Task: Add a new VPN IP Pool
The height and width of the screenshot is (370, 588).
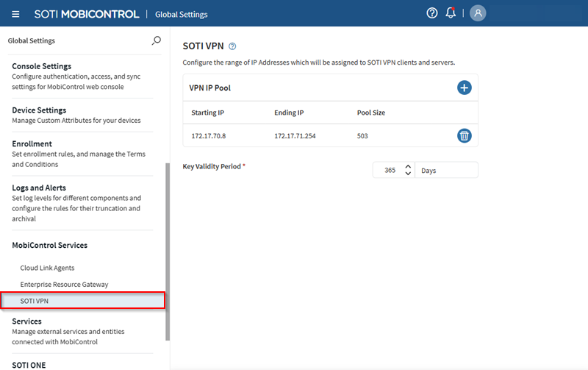Action: pos(465,88)
